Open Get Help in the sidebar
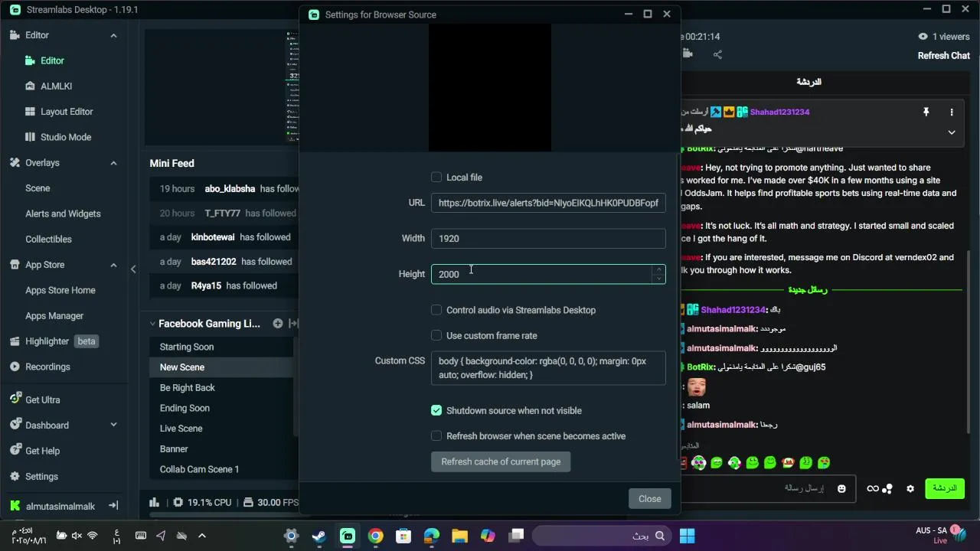Screen dimensions: 980x551 (x=42, y=452)
